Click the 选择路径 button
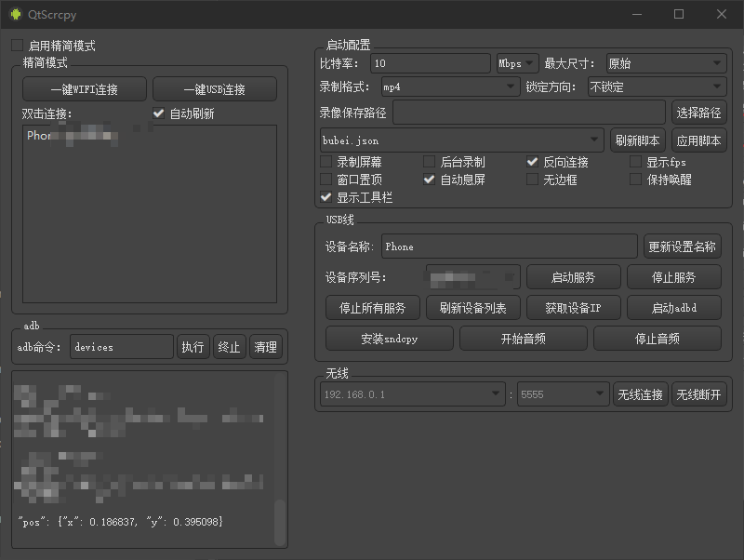This screenshot has height=560, width=744. click(x=698, y=113)
